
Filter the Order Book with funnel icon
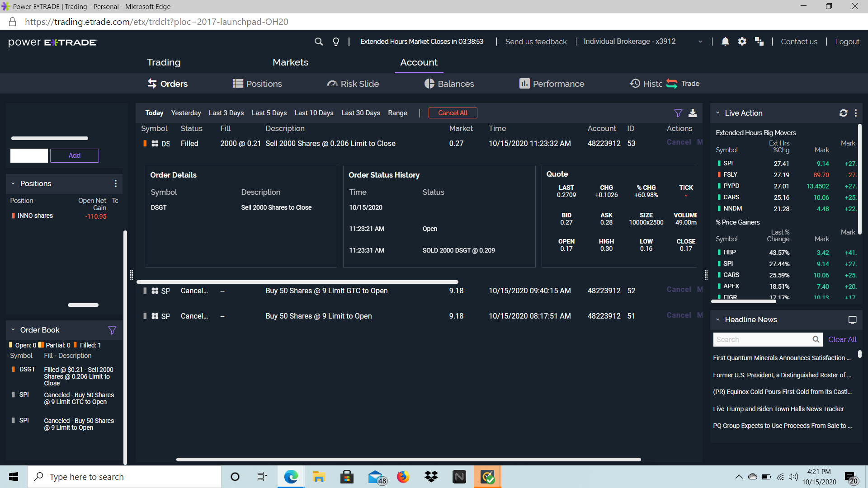point(112,330)
